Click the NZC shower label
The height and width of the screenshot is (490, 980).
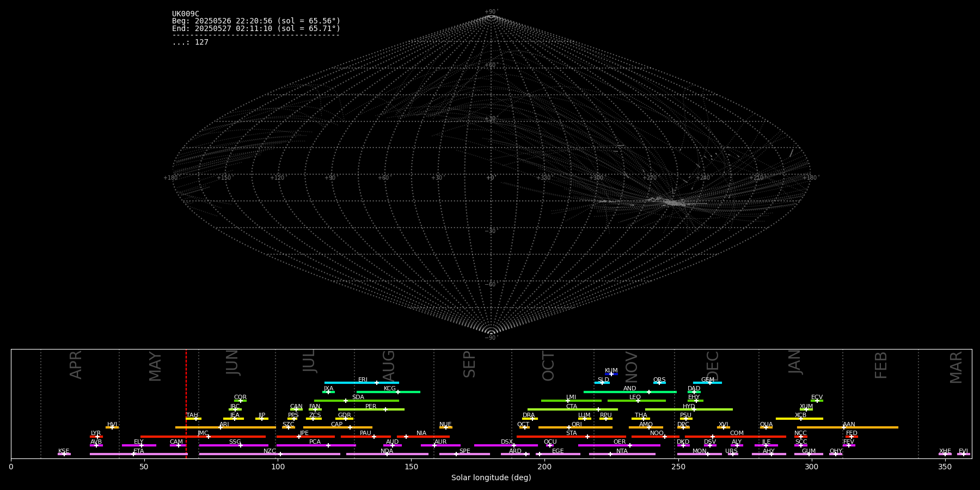(269, 451)
